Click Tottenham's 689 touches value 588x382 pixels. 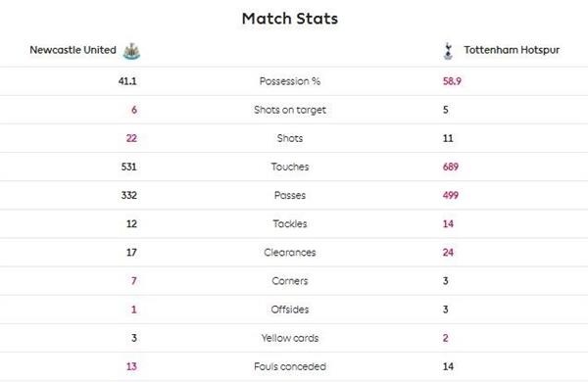(x=451, y=167)
